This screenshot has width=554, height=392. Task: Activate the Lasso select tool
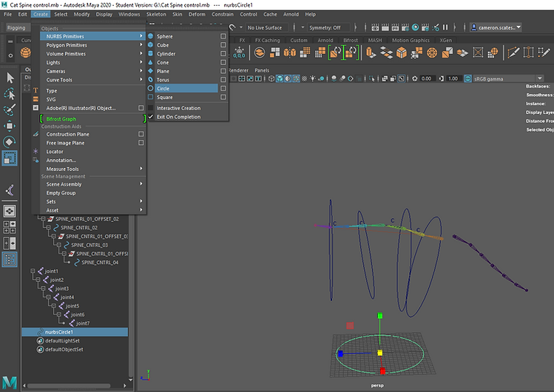coord(10,94)
